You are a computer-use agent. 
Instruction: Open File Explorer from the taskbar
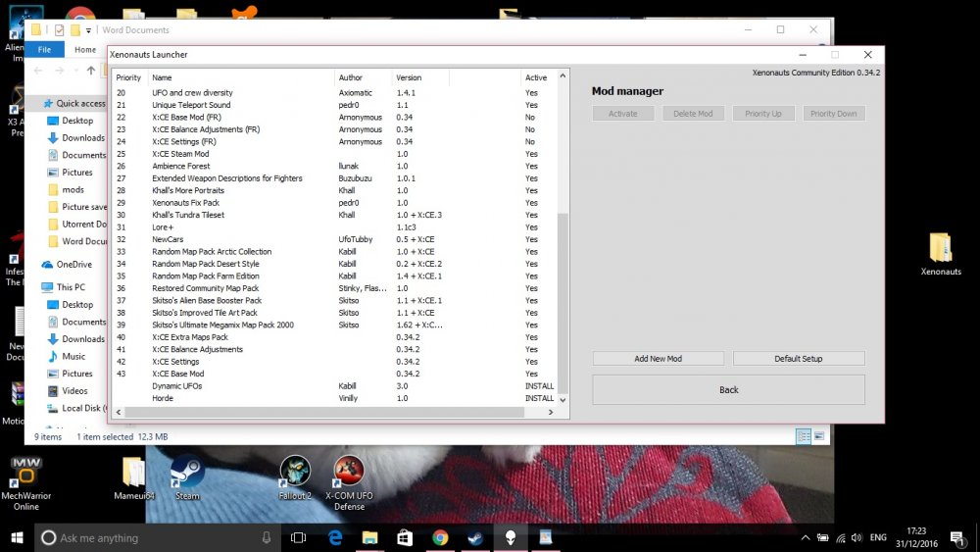(370, 537)
